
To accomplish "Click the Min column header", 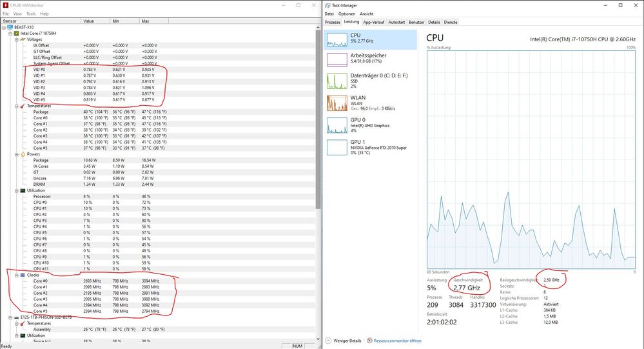I will pos(125,21).
